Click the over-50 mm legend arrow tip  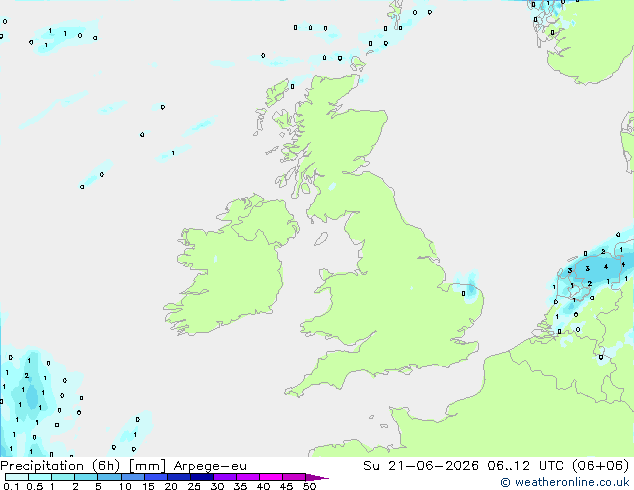[x=317, y=477]
